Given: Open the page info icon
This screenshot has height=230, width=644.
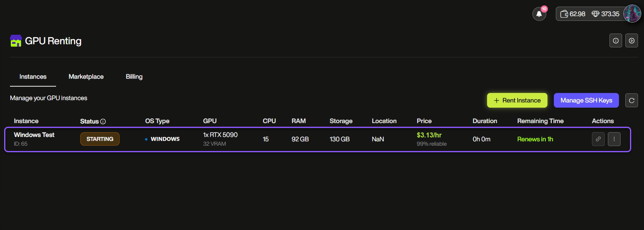Looking at the screenshot, I should click(x=616, y=41).
